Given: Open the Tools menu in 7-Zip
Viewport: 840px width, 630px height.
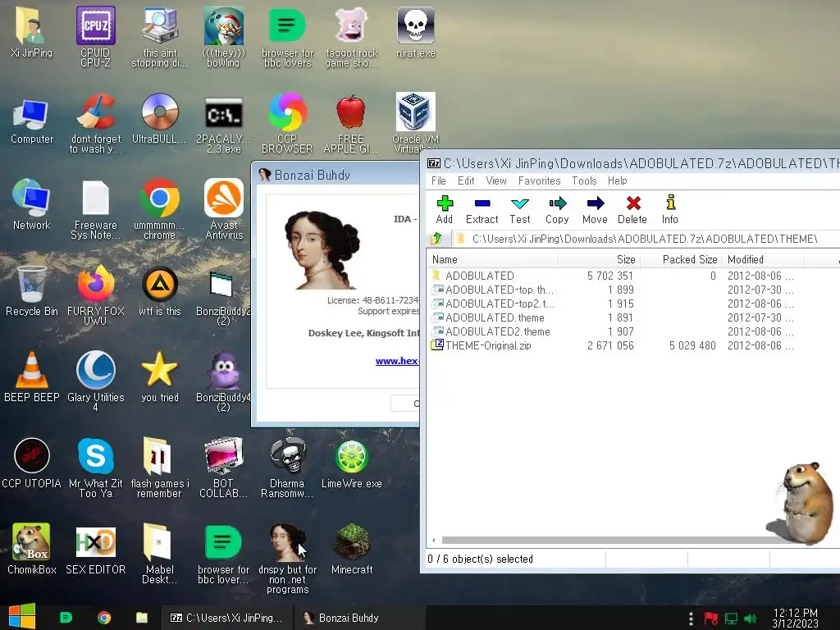Looking at the screenshot, I should (x=584, y=181).
